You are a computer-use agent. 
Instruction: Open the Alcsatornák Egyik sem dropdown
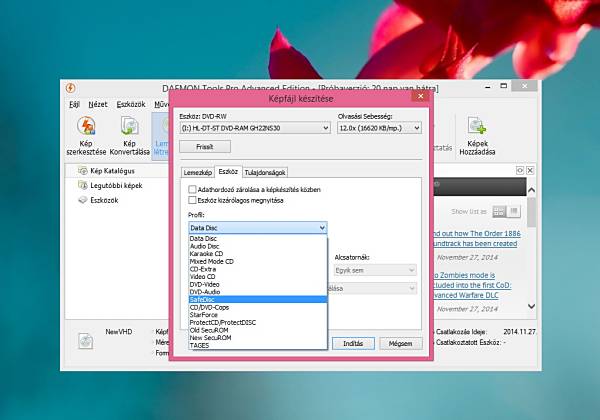coord(375,270)
